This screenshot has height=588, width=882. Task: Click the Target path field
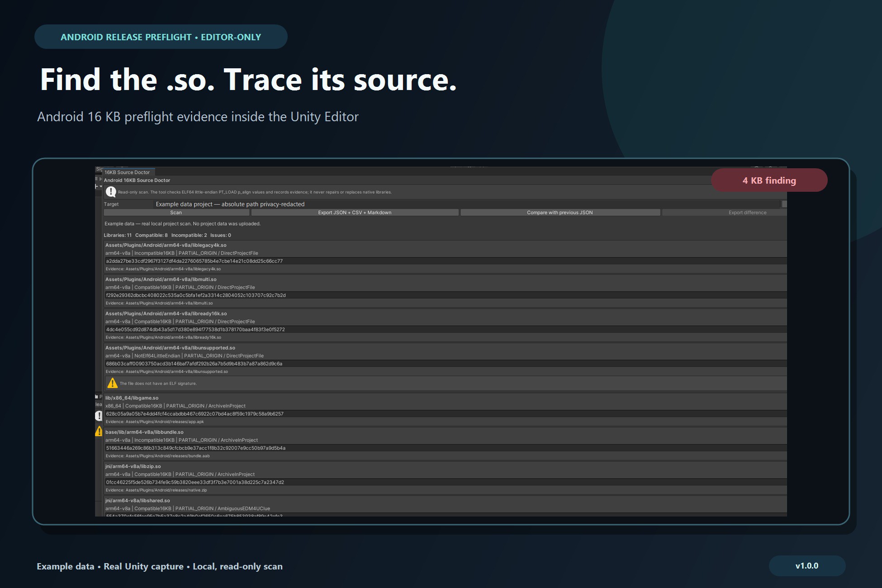point(467,204)
